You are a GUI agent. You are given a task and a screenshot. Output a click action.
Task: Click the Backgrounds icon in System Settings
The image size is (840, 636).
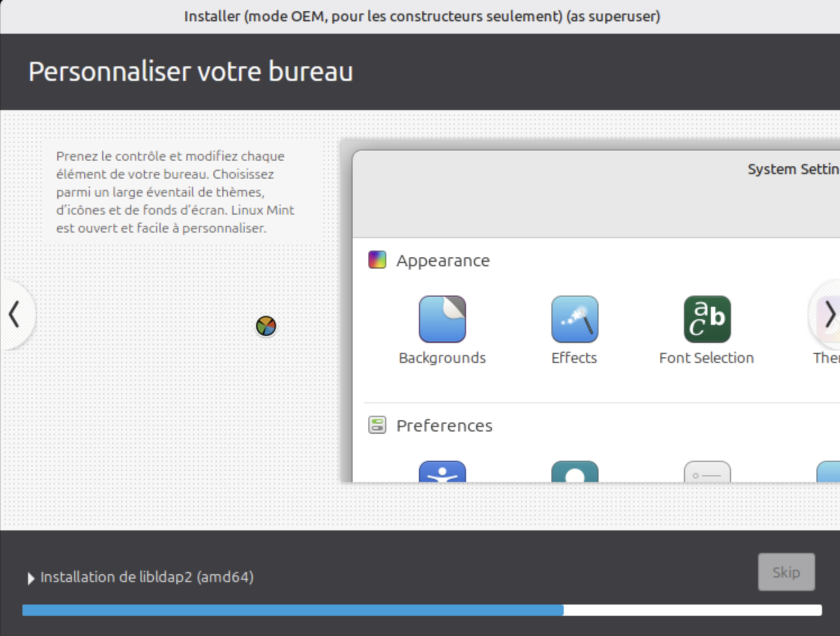tap(442, 319)
